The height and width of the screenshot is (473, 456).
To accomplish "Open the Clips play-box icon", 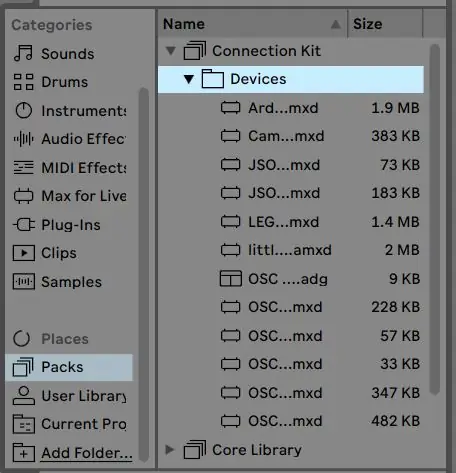I will pyautogui.click(x=23, y=253).
